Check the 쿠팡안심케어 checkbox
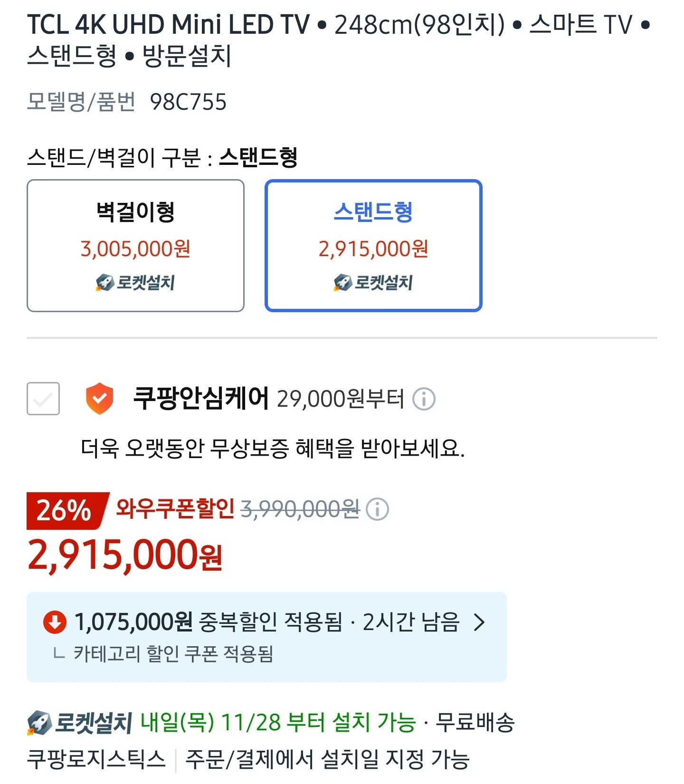The height and width of the screenshot is (784, 684). click(43, 399)
